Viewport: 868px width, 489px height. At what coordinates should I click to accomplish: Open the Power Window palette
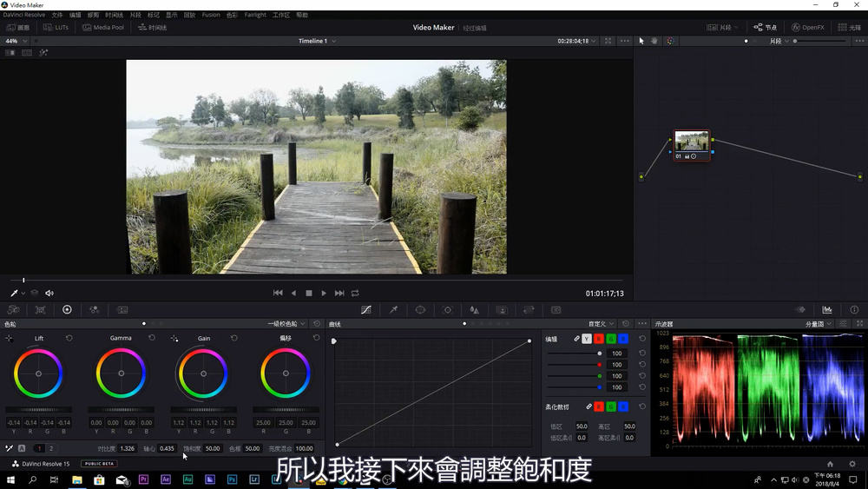tap(420, 310)
